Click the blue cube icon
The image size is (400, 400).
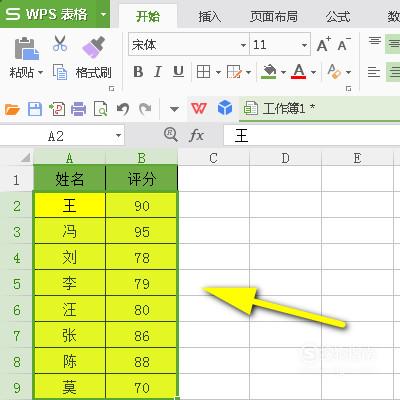tap(225, 108)
